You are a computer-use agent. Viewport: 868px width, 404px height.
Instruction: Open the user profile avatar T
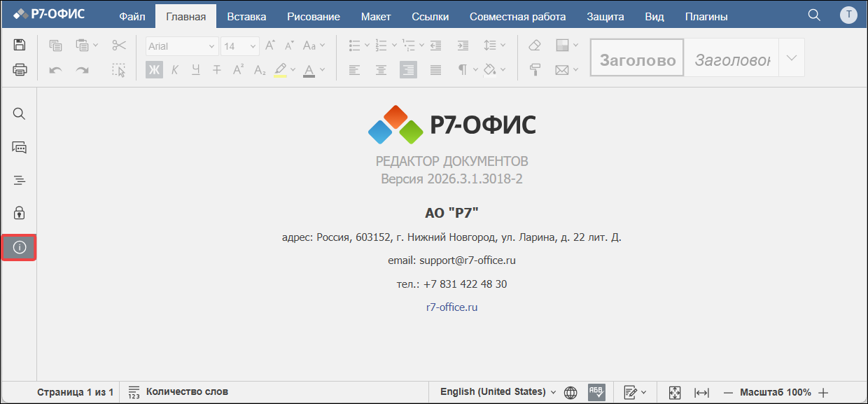click(x=848, y=15)
